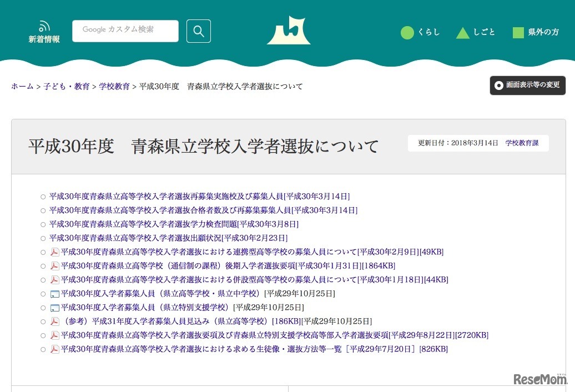Open the 学校教育 breadcrumb link
The height and width of the screenshot is (392, 575).
tap(114, 86)
